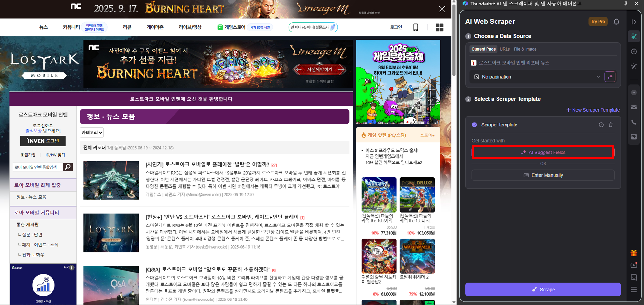Image resolution: width=644 pixels, height=305 pixels.
Task: Switch to the Current Page tab
Action: pyautogui.click(x=483, y=49)
